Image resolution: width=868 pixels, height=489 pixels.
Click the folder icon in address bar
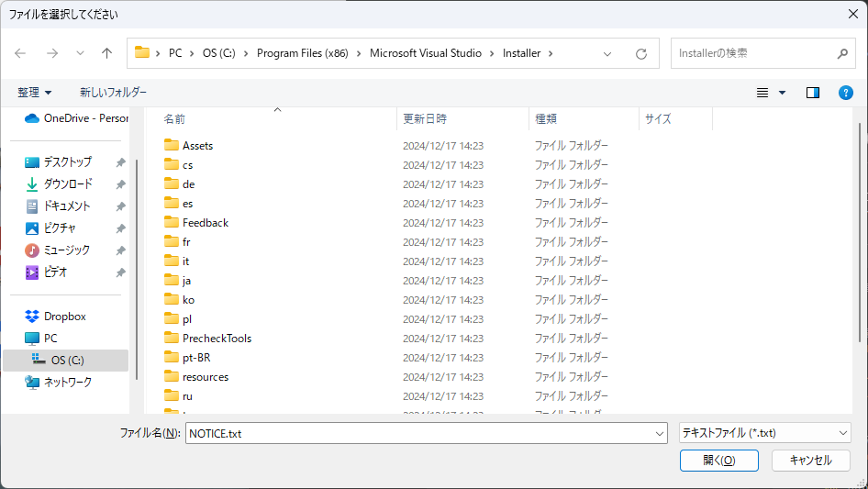point(142,52)
